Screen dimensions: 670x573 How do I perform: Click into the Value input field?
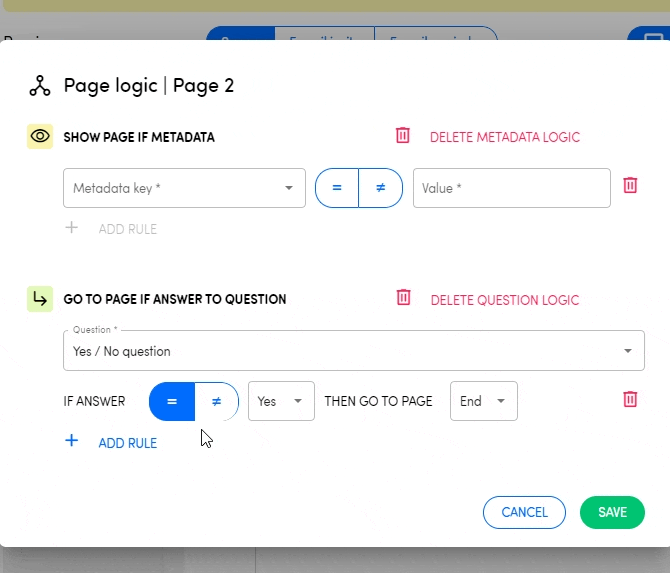(x=511, y=188)
